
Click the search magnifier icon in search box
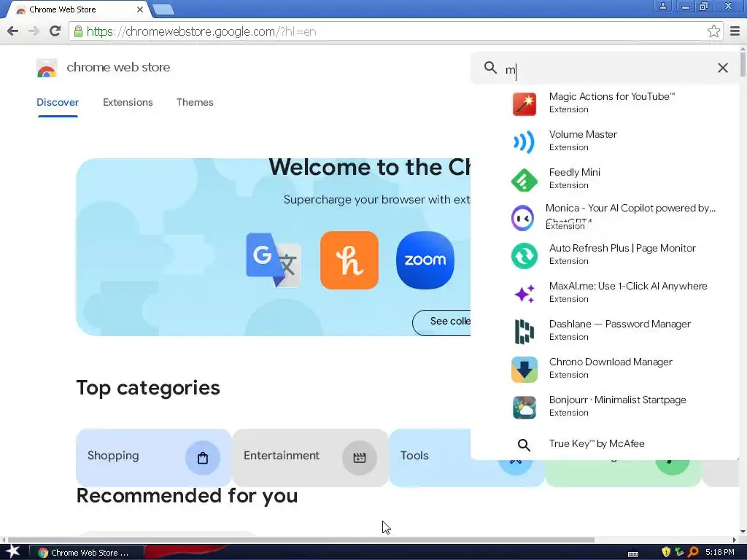490,68
